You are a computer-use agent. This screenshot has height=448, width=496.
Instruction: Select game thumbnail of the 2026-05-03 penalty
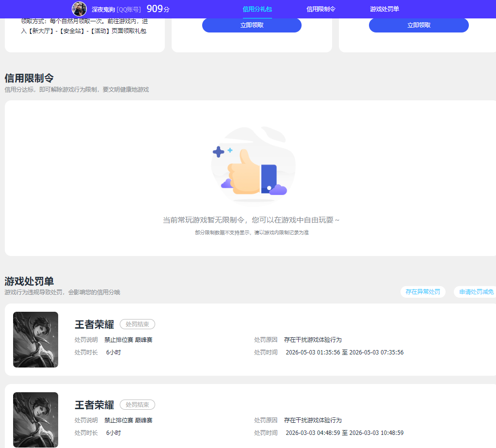(35, 339)
